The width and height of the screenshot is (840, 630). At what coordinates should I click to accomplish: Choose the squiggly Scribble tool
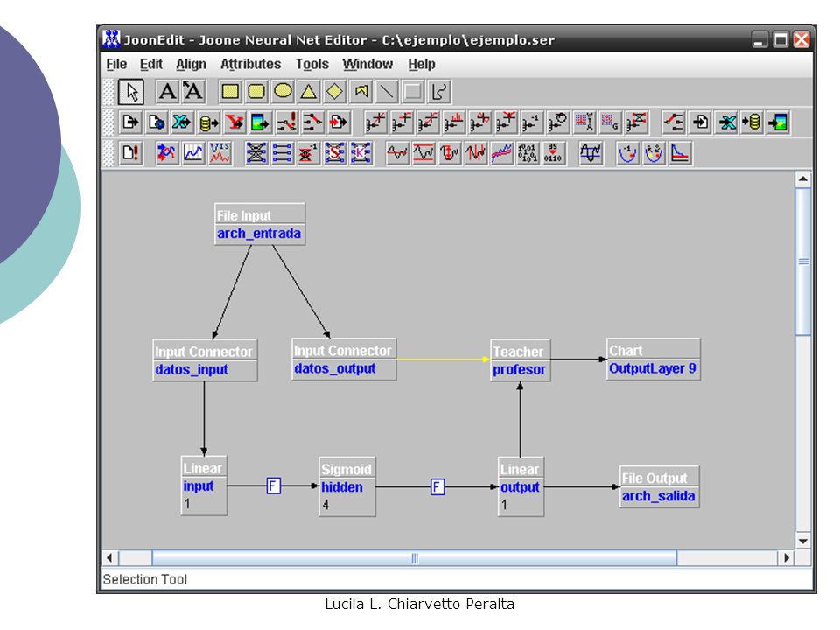[x=438, y=92]
